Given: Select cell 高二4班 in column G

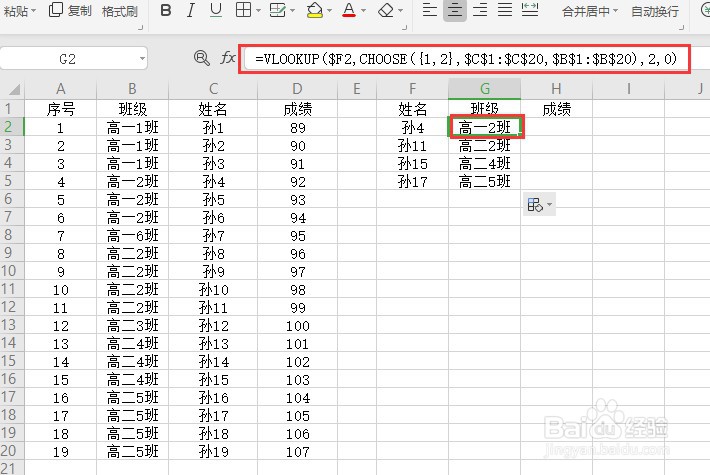Looking at the screenshot, I should pos(485,163).
